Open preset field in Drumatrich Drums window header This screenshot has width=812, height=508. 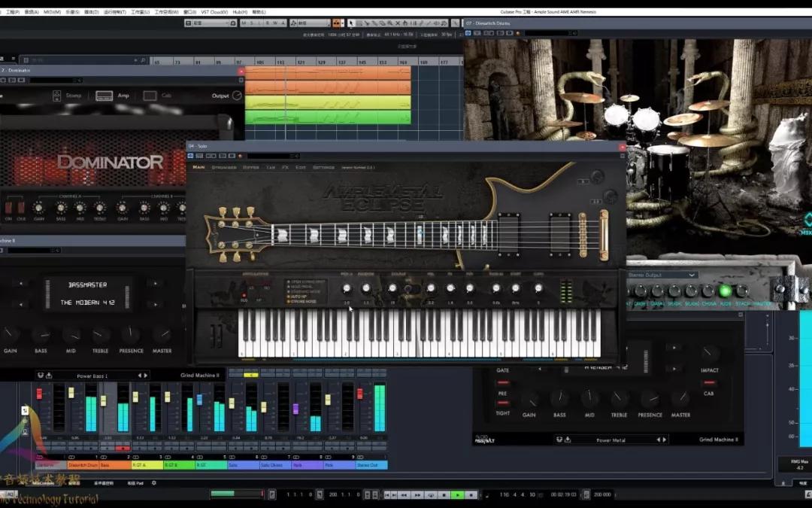[x=550, y=33]
